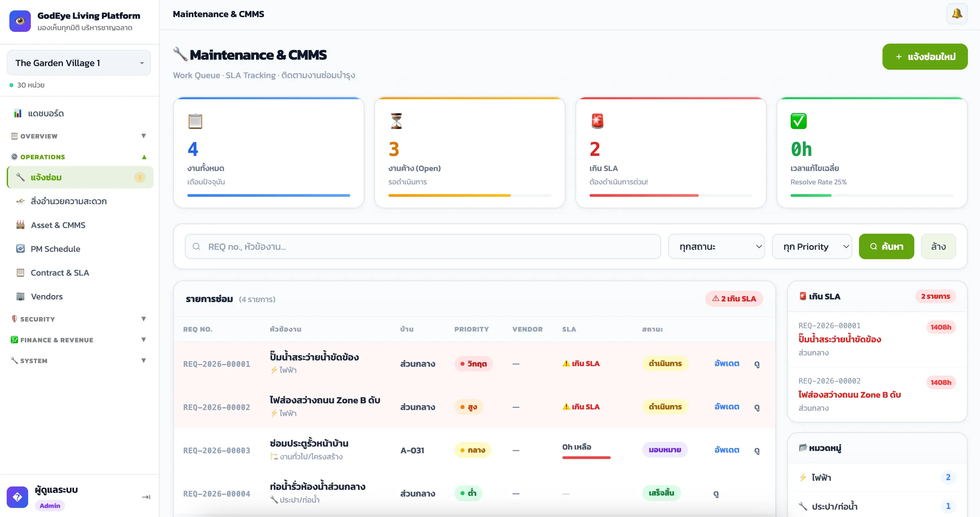The image size is (980, 517).
Task: Click the วิกฤต priority badge
Action: pyautogui.click(x=473, y=364)
